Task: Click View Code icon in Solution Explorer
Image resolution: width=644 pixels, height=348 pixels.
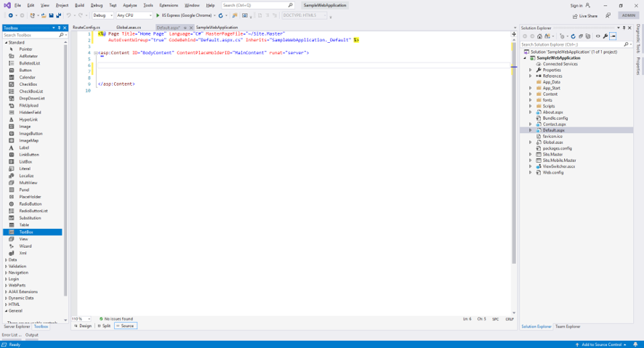Action: (x=597, y=36)
